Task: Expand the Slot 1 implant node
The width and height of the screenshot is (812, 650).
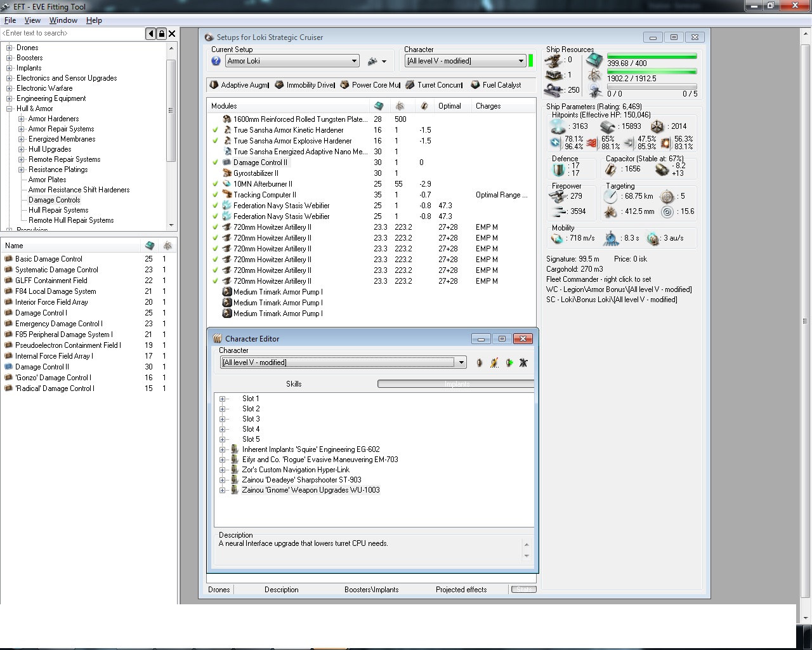Action: 223,399
